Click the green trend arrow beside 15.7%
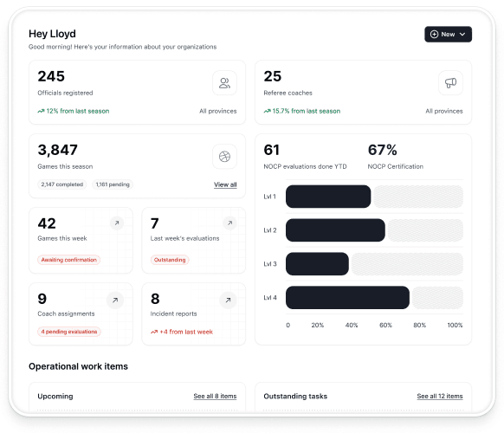504x433 pixels. (x=267, y=111)
